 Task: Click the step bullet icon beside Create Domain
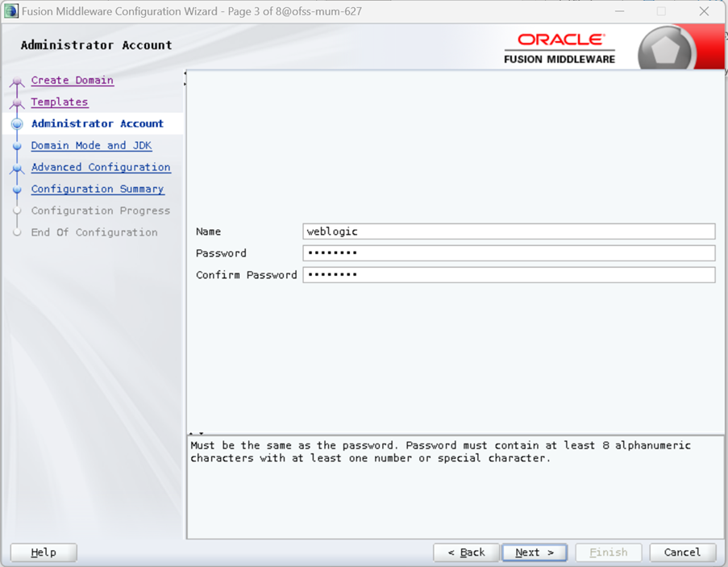17,81
